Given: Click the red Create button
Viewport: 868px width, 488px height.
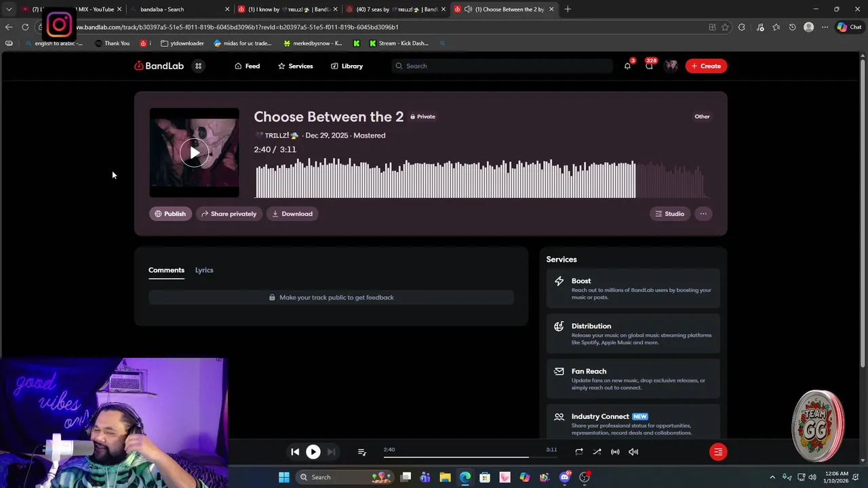Looking at the screenshot, I should (706, 66).
